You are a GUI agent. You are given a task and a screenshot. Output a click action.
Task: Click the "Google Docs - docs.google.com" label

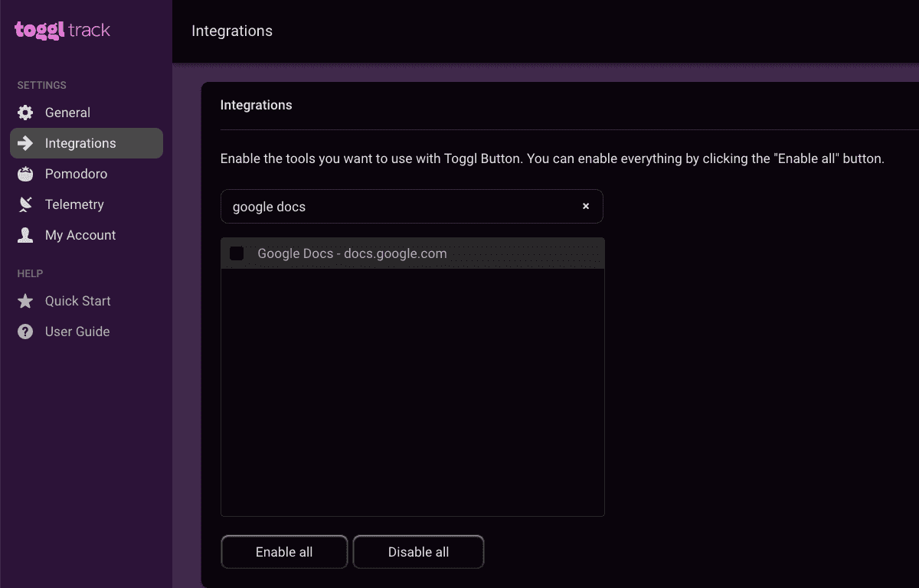(x=352, y=253)
